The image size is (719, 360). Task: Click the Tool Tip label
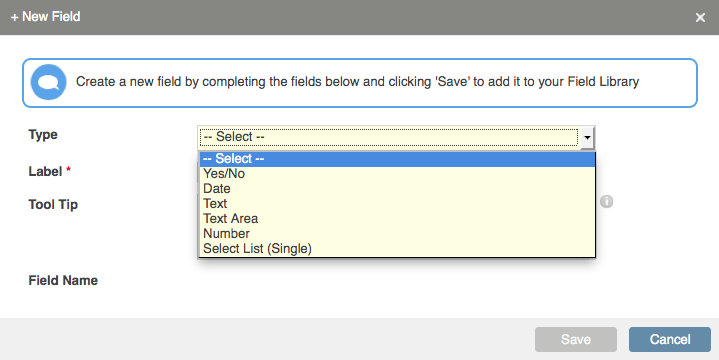coord(53,205)
